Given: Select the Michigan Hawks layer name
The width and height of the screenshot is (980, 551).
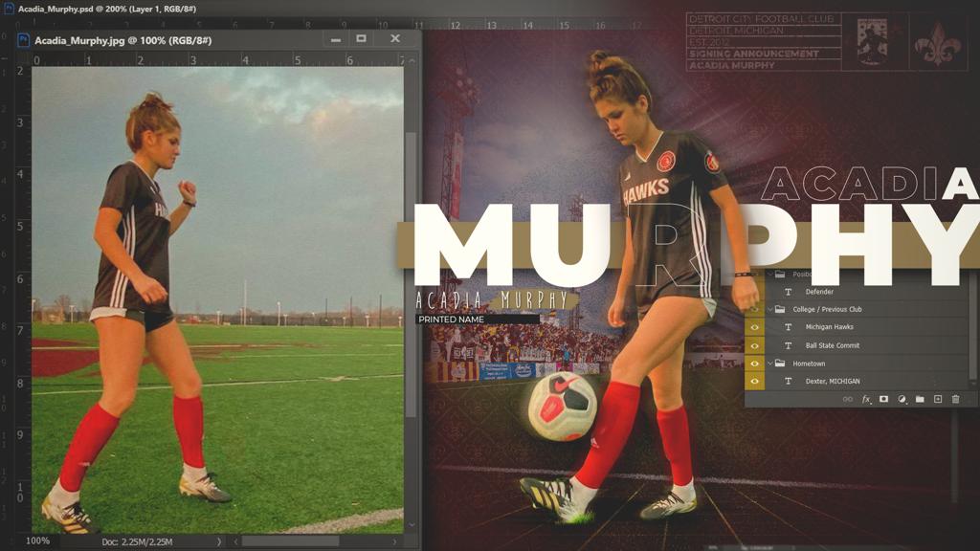Looking at the screenshot, I should click(829, 327).
